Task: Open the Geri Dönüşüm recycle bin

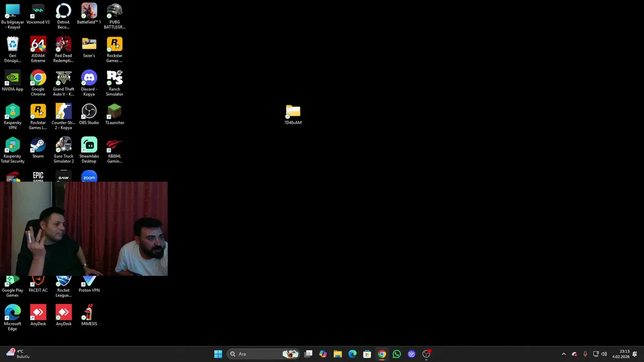Action: [13, 49]
